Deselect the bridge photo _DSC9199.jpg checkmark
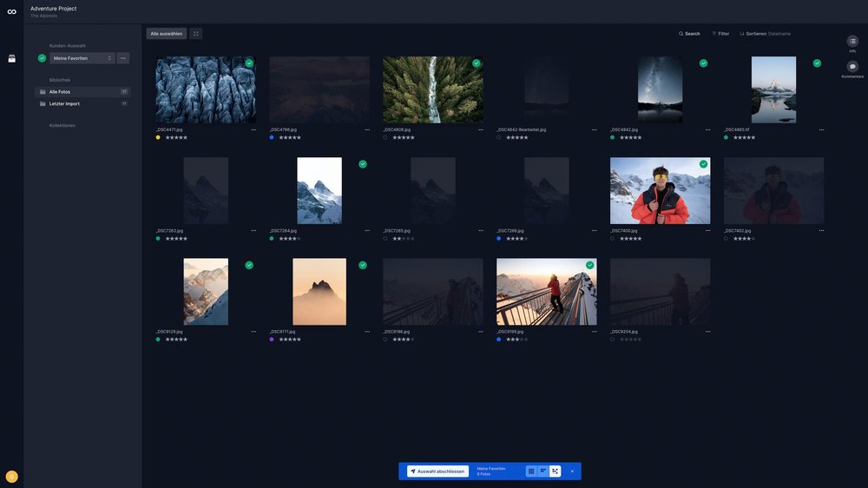Image resolution: width=868 pixels, height=488 pixels. coord(589,266)
